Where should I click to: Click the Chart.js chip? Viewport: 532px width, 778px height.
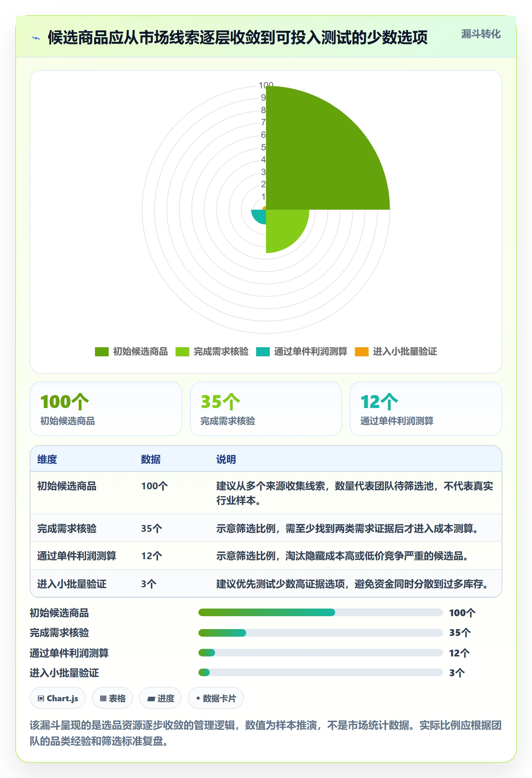[58, 698]
